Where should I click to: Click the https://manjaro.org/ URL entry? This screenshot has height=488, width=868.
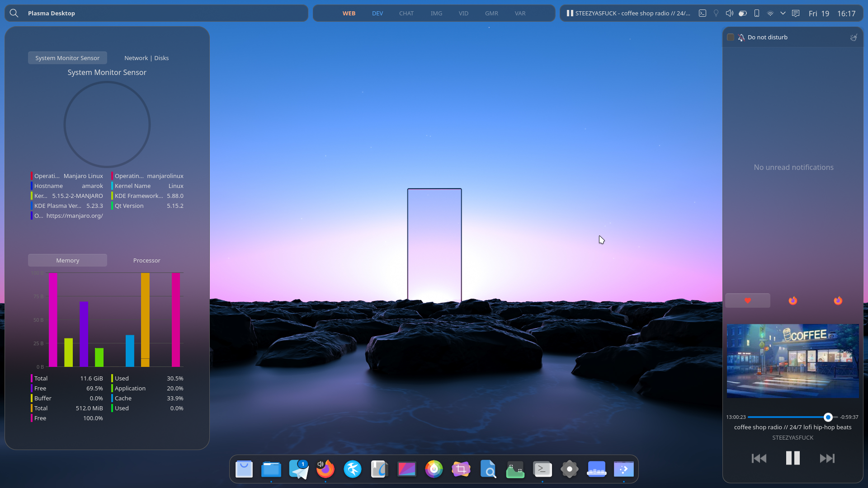point(67,216)
